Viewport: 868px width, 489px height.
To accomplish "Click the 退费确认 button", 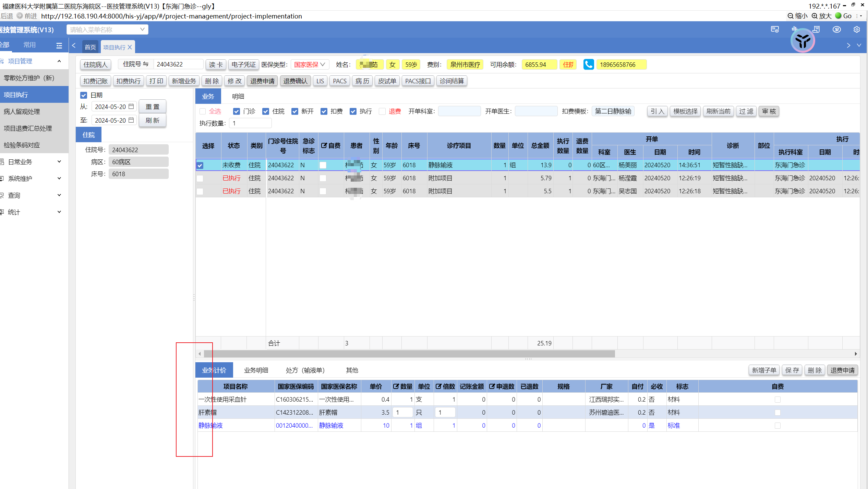I will point(295,81).
